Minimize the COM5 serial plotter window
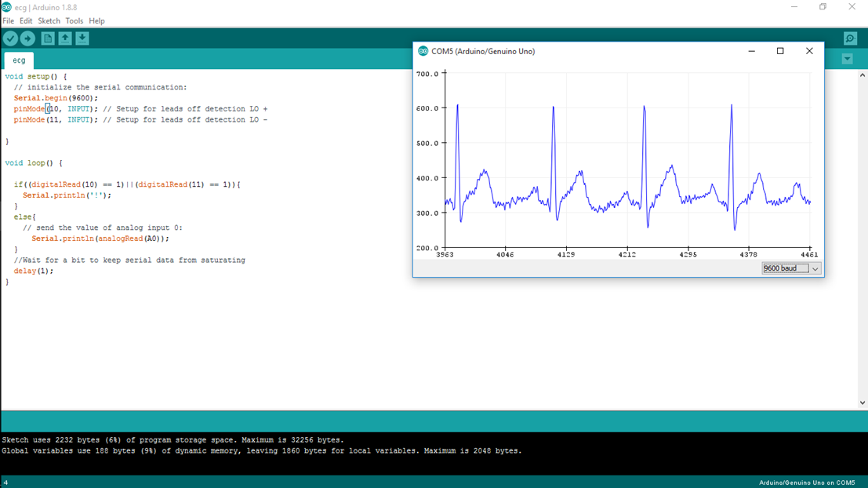This screenshot has width=868, height=488. (752, 51)
